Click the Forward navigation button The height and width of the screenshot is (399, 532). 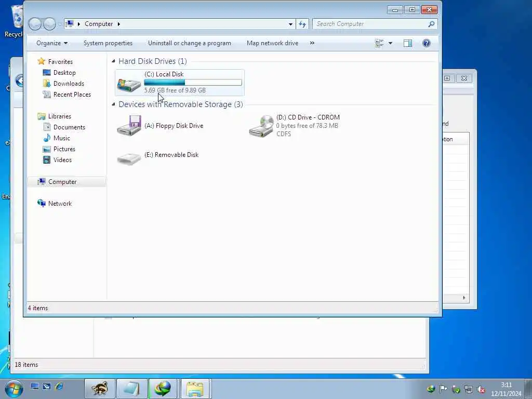(49, 24)
